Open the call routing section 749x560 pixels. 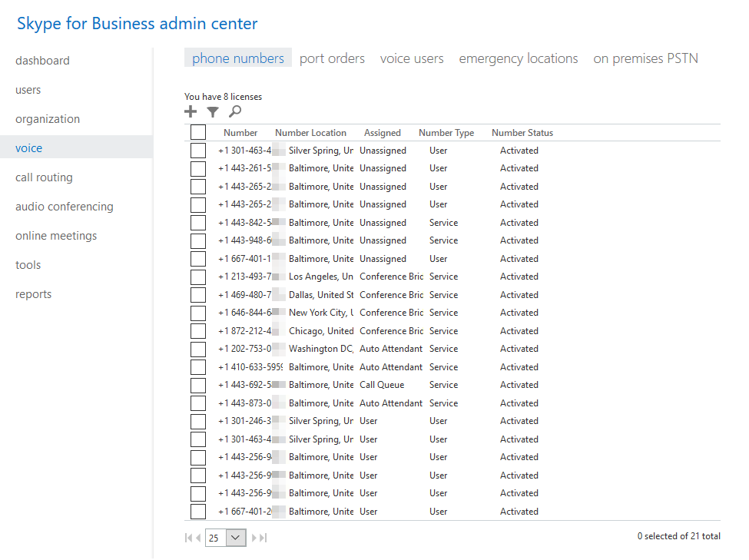(x=44, y=177)
